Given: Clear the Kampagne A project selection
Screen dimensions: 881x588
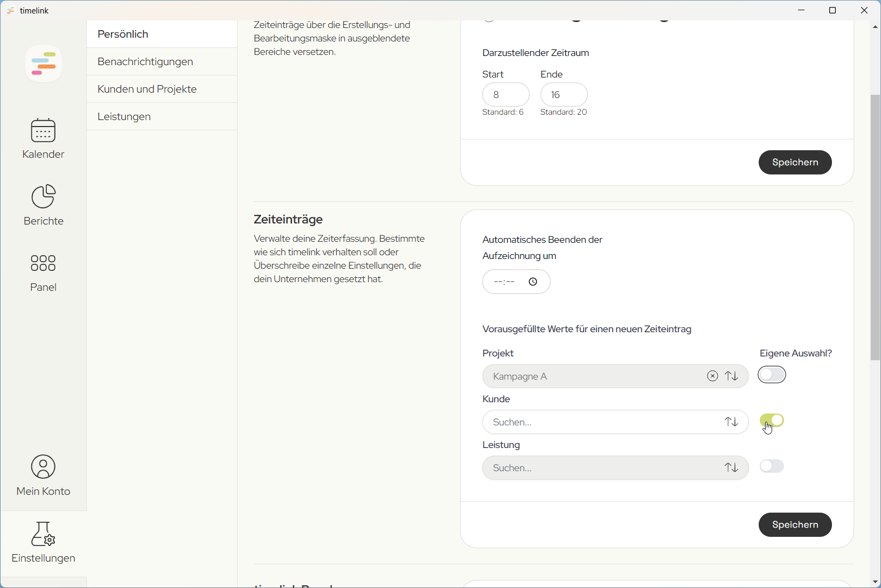Looking at the screenshot, I should pyautogui.click(x=712, y=376).
